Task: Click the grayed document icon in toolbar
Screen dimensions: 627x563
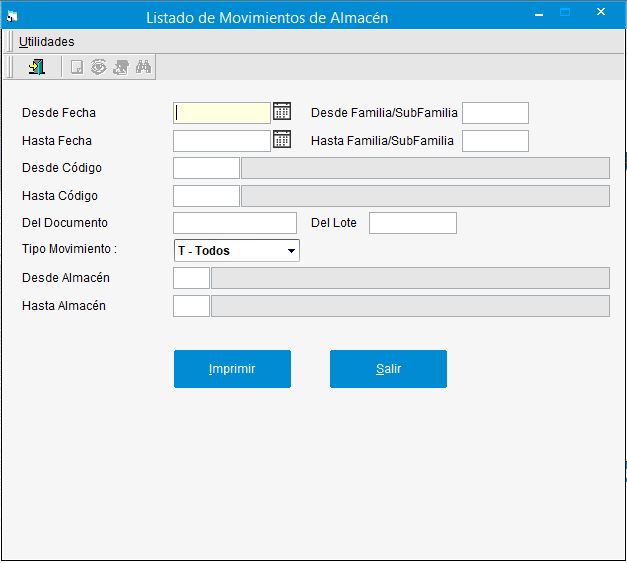Action: point(77,67)
